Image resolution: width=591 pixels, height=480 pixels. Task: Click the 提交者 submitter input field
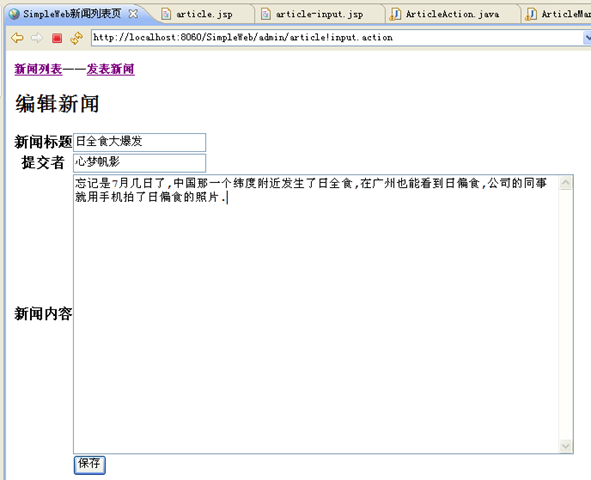(139, 163)
